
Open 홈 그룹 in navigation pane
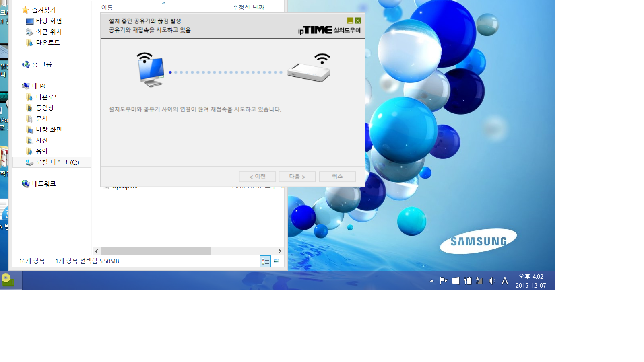click(x=37, y=64)
